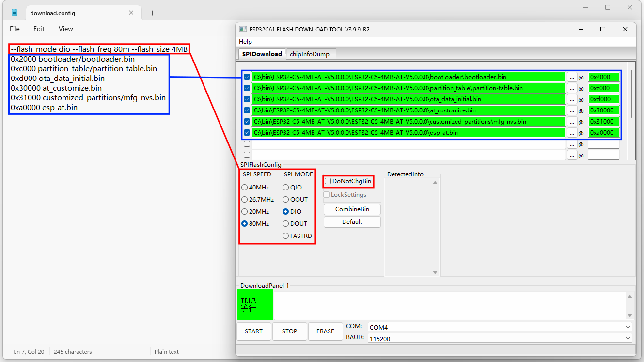
Task: Click the ESP32C61 Flash Download Tool window icon
Action: click(x=243, y=29)
